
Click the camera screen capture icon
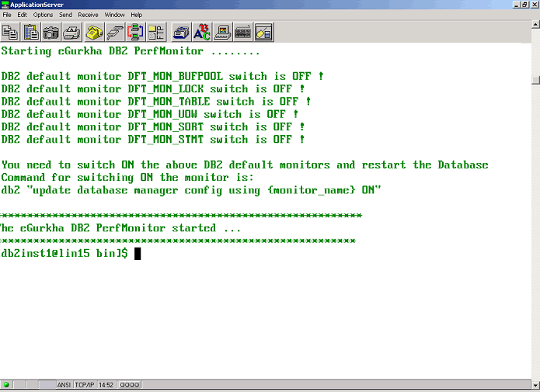pos(51,33)
